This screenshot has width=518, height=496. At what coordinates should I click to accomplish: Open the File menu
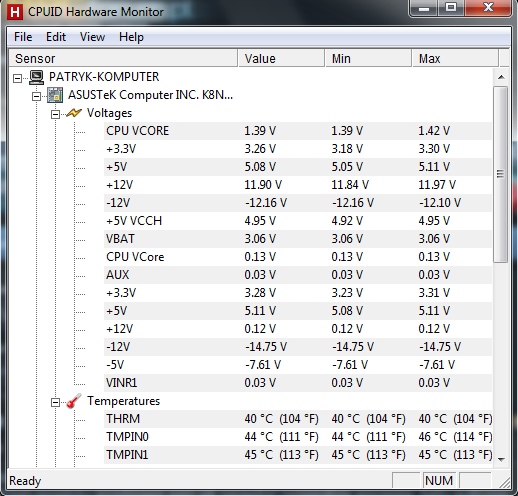(x=23, y=37)
